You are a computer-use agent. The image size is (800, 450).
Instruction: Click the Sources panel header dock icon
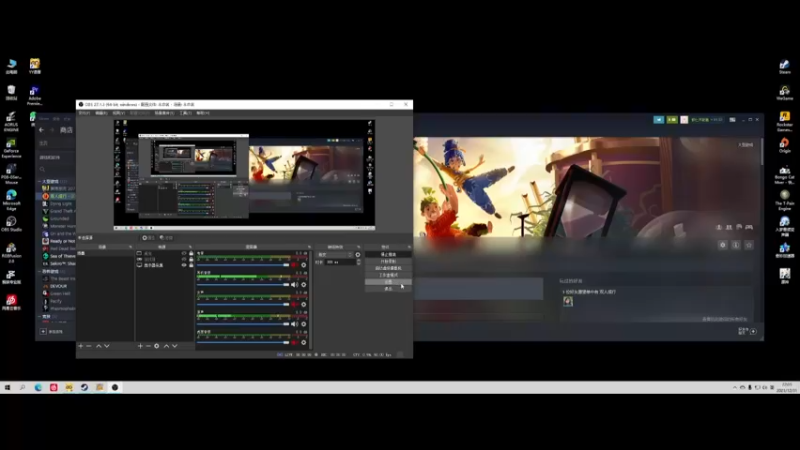[x=190, y=247]
